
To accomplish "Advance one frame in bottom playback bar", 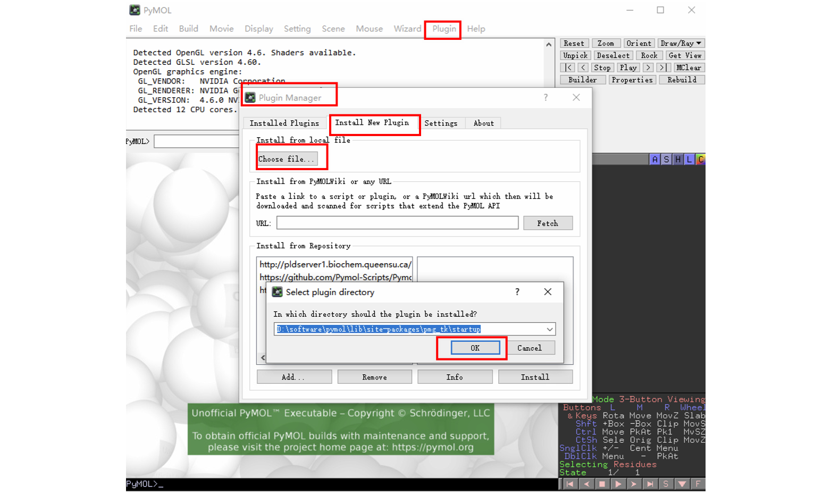I will click(x=634, y=484).
